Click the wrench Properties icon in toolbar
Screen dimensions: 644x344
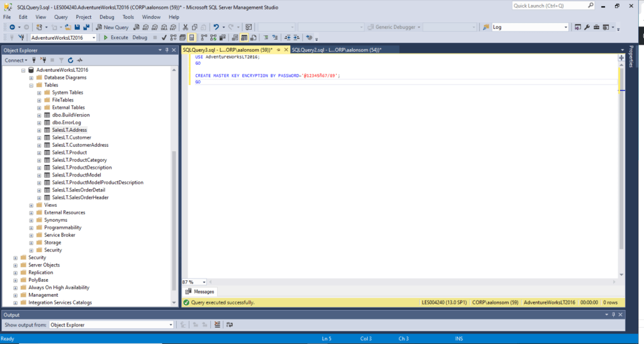(x=587, y=27)
